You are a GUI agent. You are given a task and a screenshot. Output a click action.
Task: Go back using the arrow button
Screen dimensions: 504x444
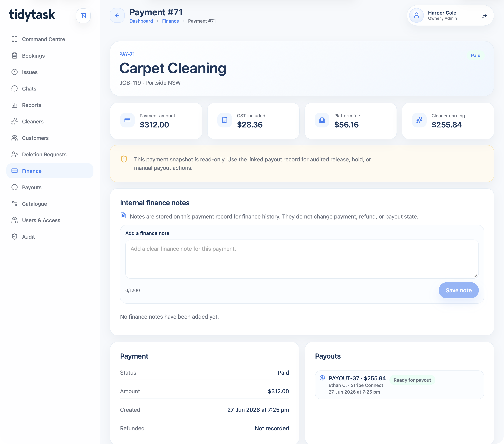pos(117,16)
